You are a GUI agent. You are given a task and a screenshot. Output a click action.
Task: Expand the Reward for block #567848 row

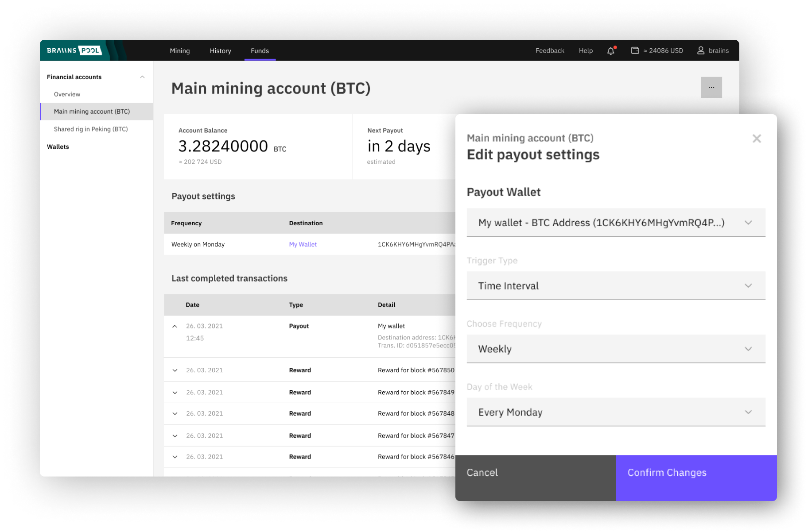point(175,414)
